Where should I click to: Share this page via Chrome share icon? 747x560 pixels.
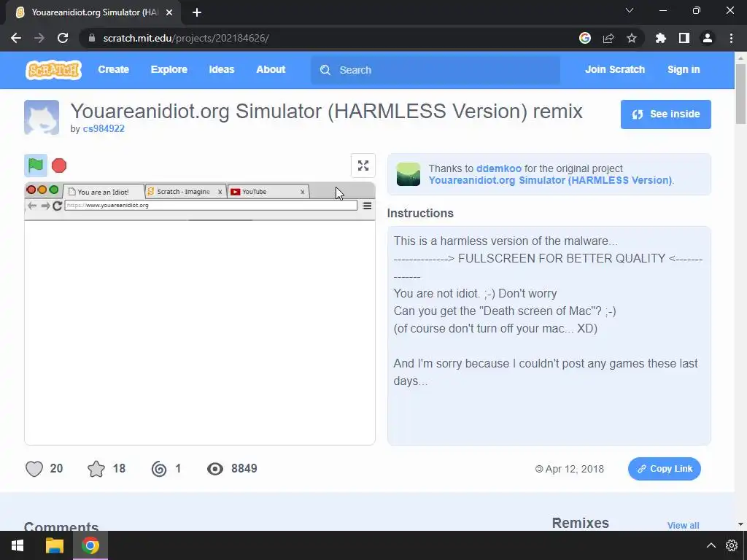pos(608,38)
